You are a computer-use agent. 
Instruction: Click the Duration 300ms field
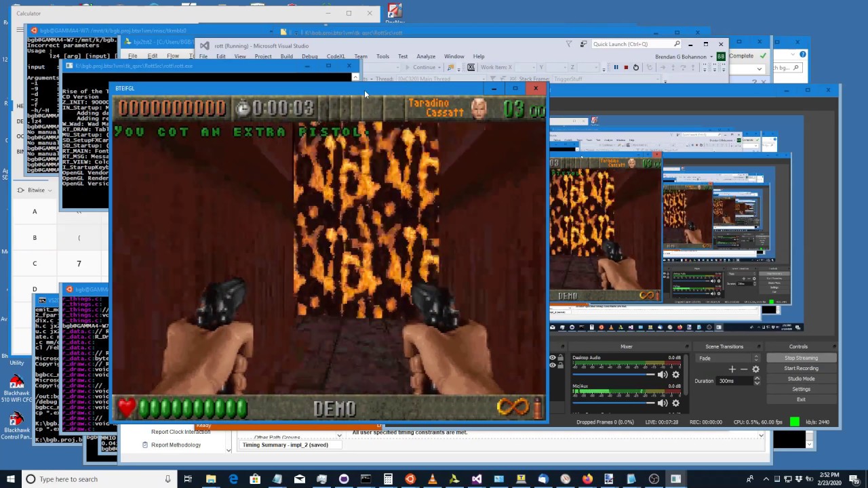[x=735, y=381]
